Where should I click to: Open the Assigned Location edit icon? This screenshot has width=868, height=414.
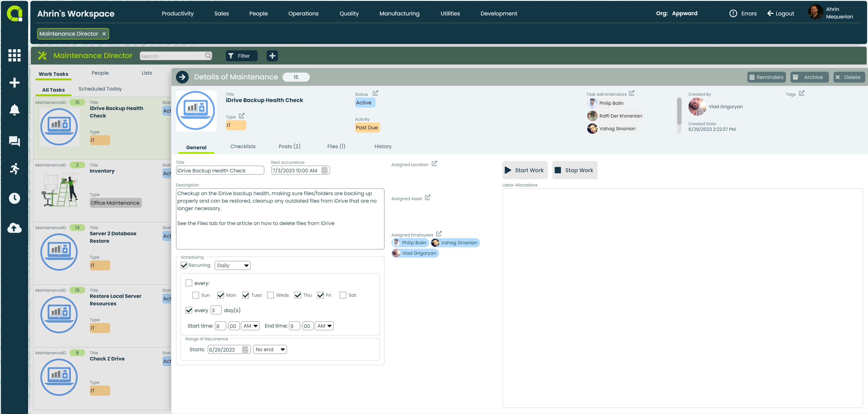(x=434, y=164)
